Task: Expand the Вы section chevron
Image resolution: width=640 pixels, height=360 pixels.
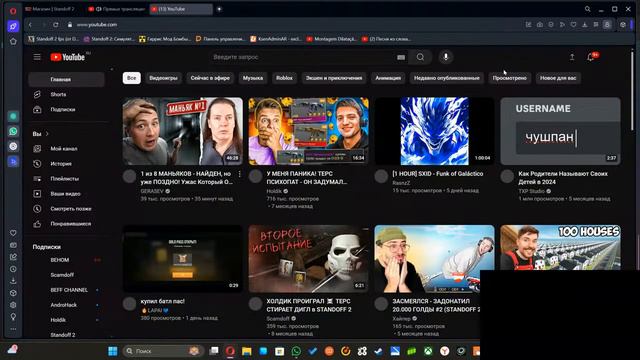Action: [47, 134]
